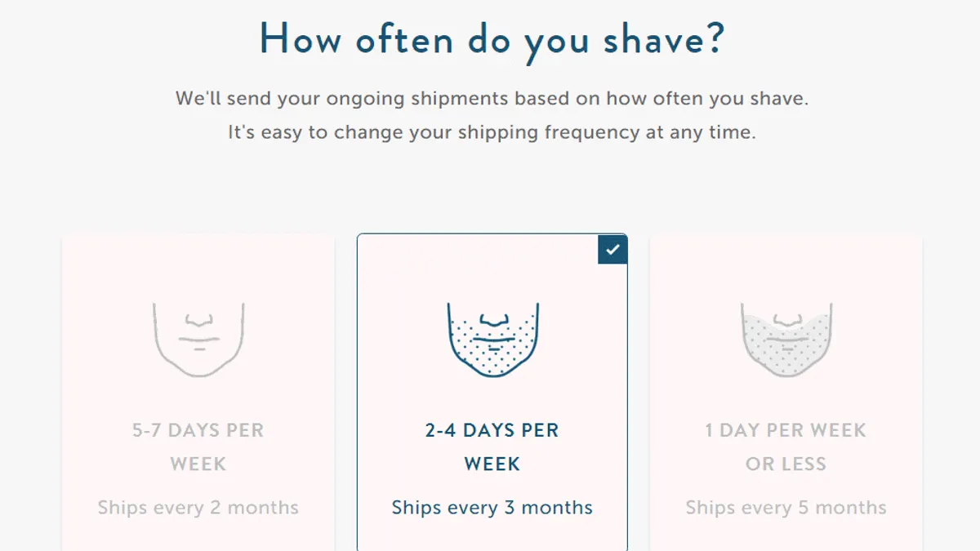Click "Ships every 3 months" text
The image size is (980, 551).
pyautogui.click(x=492, y=508)
